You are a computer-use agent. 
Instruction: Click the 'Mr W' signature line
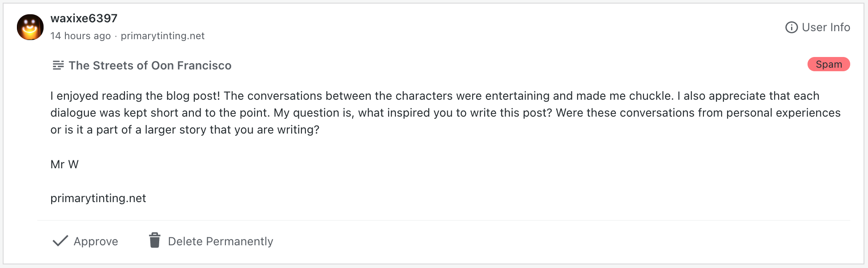tap(64, 164)
